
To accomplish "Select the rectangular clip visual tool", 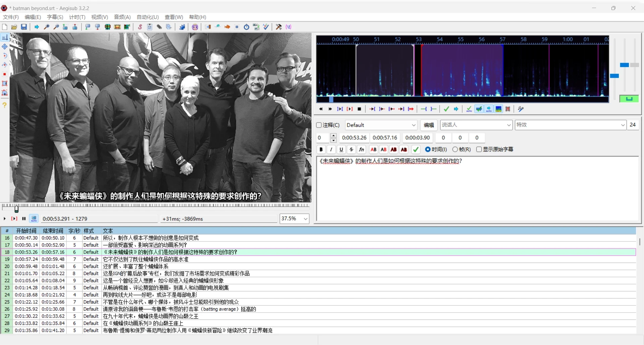I will pos(5,83).
